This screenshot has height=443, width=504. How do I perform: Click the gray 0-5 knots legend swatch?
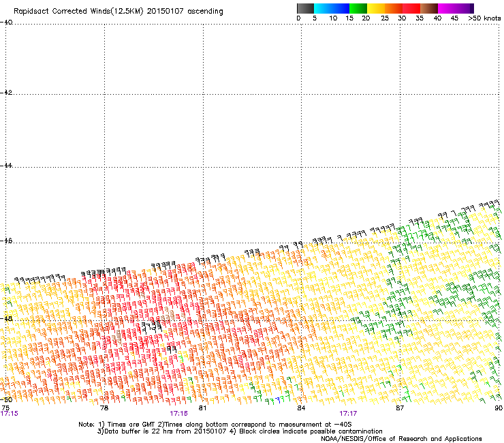click(x=305, y=8)
